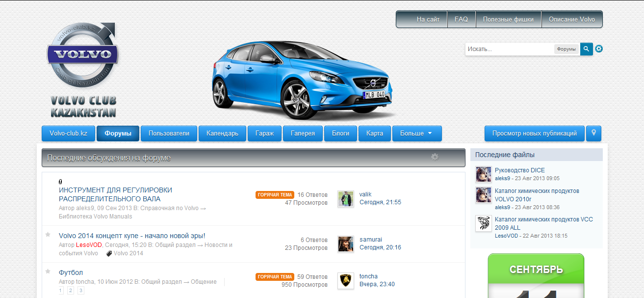Click Сегодня, 20:16 last post time
This screenshot has height=298, width=644.
(380, 247)
